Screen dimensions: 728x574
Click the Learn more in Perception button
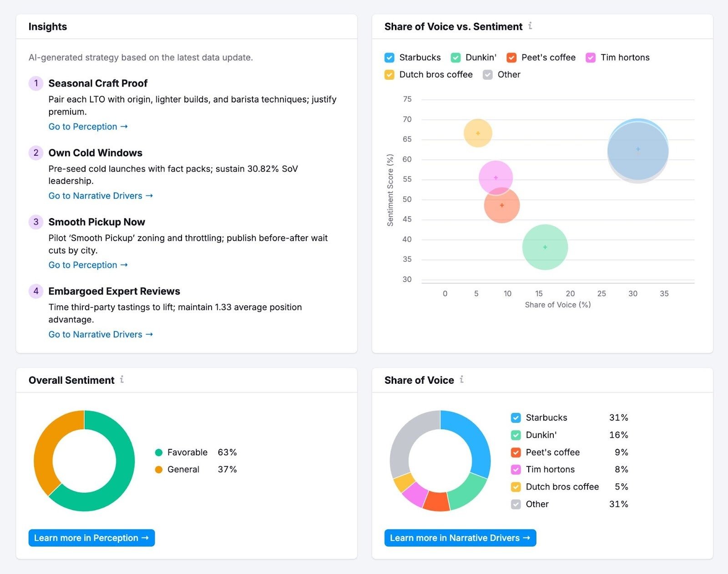pos(91,538)
